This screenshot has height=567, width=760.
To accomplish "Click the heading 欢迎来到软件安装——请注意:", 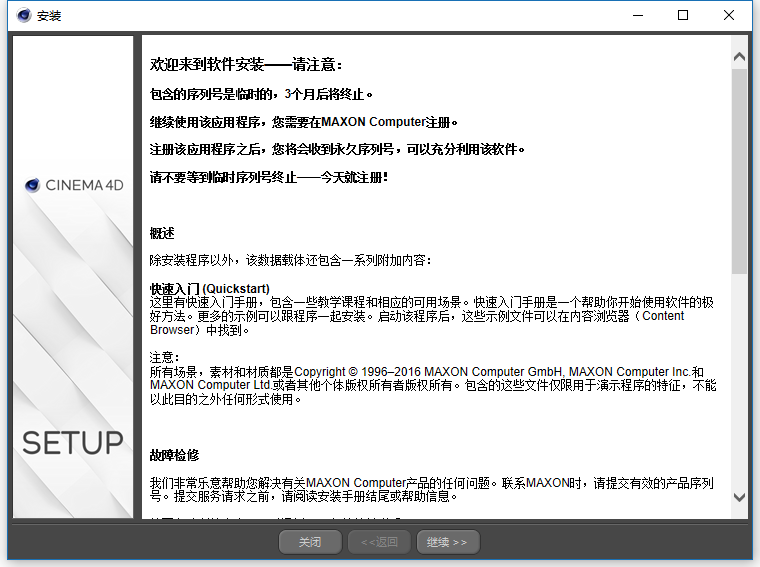I will pos(246,64).
